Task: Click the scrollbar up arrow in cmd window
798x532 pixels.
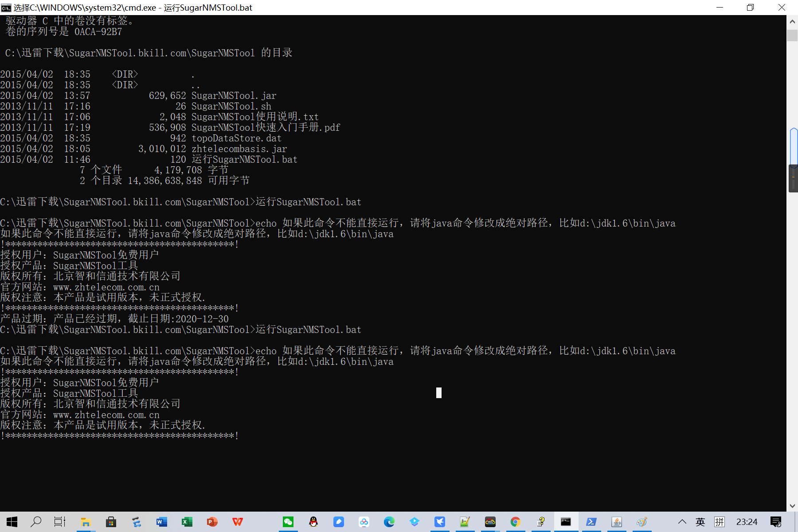Action: (792, 21)
